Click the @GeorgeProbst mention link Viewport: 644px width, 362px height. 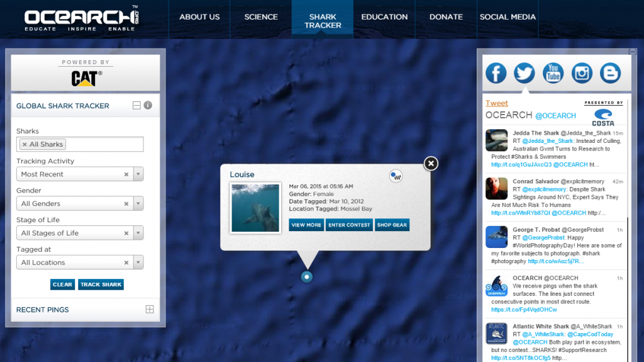pos(543,237)
